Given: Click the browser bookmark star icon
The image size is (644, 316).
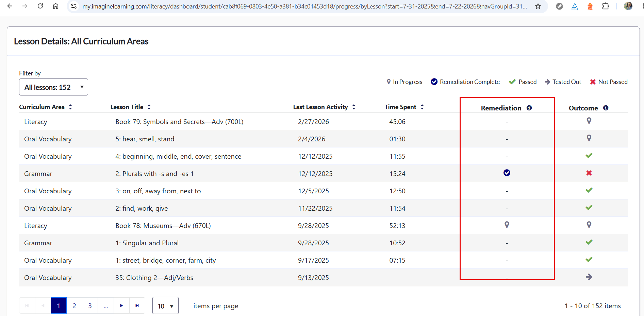Looking at the screenshot, I should 538,6.
